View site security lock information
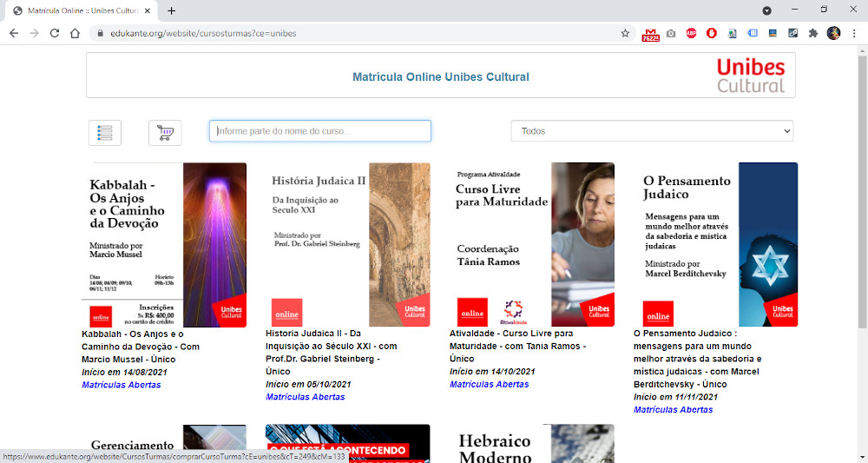868x463 pixels. [100, 33]
